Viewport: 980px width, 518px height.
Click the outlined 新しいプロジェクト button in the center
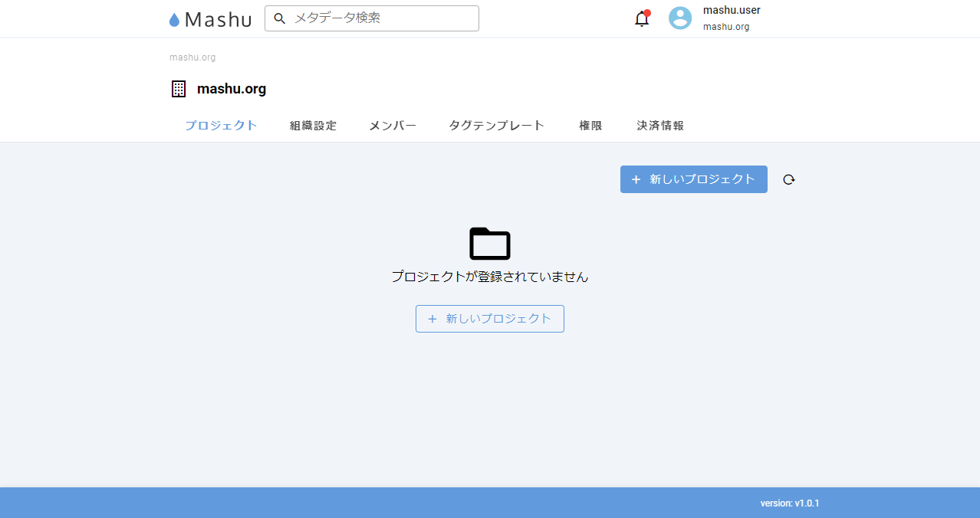click(490, 319)
